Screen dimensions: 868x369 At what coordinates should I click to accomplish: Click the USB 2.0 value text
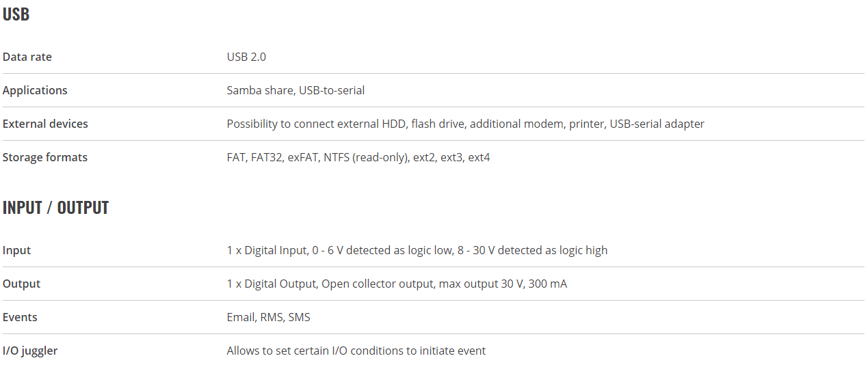(x=246, y=57)
